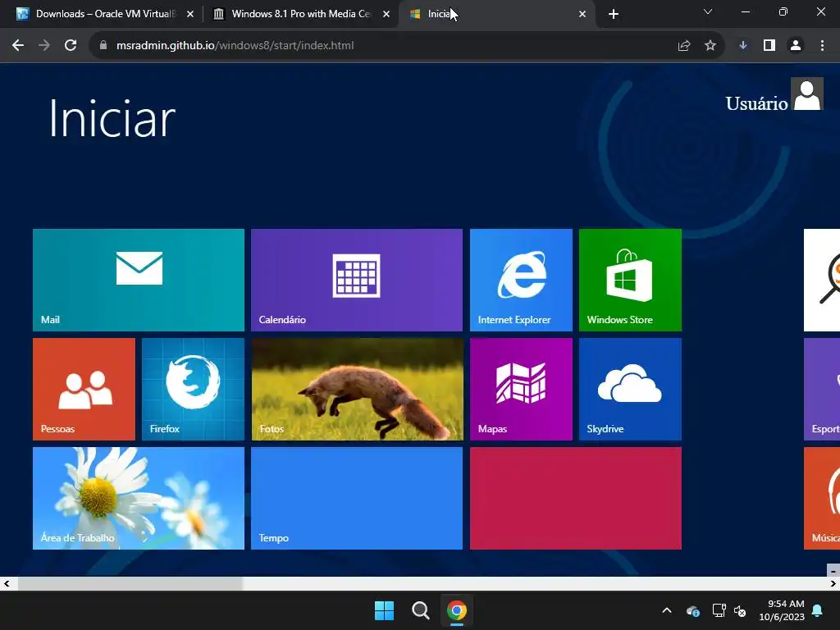
Task: Click the zoom minus button
Action: 833,570
